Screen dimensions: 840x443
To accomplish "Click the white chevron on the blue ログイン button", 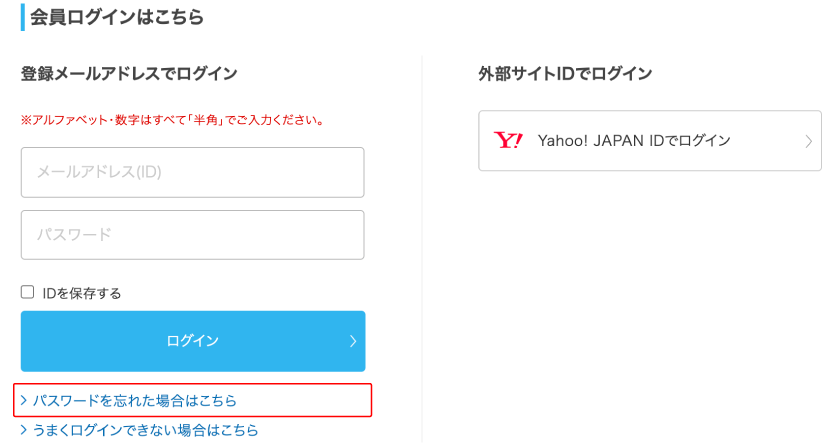I will point(353,341).
